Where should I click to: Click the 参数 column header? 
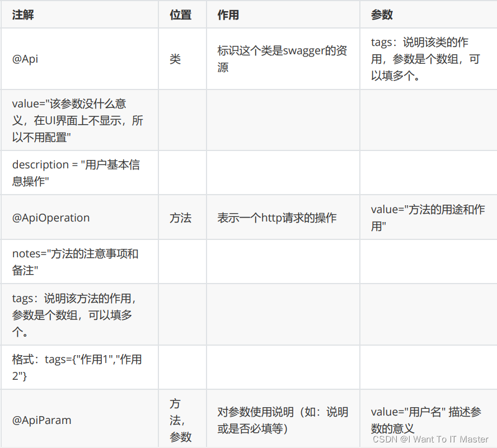click(x=429, y=15)
